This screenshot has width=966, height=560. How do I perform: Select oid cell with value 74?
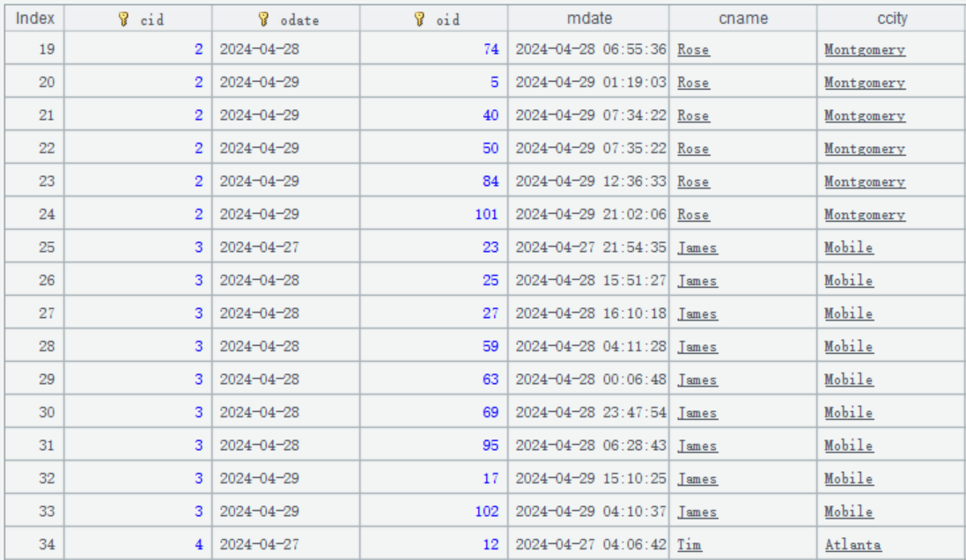click(434, 49)
